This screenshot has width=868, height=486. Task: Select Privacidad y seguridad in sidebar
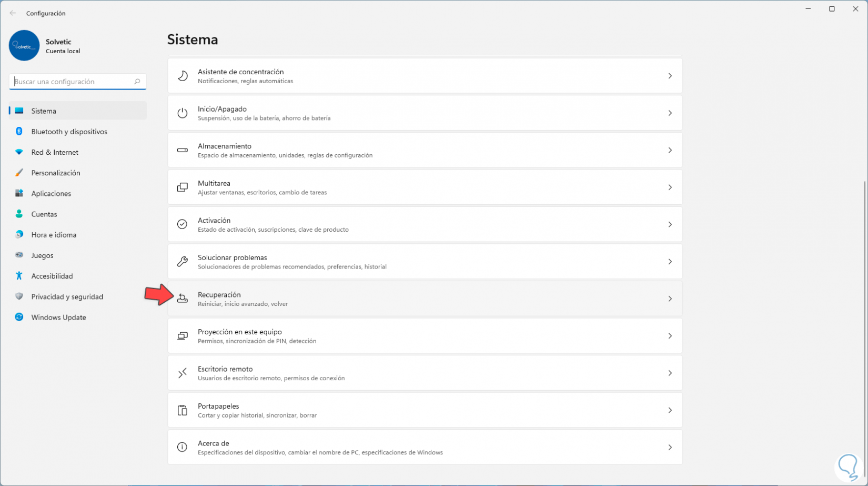[x=67, y=297]
